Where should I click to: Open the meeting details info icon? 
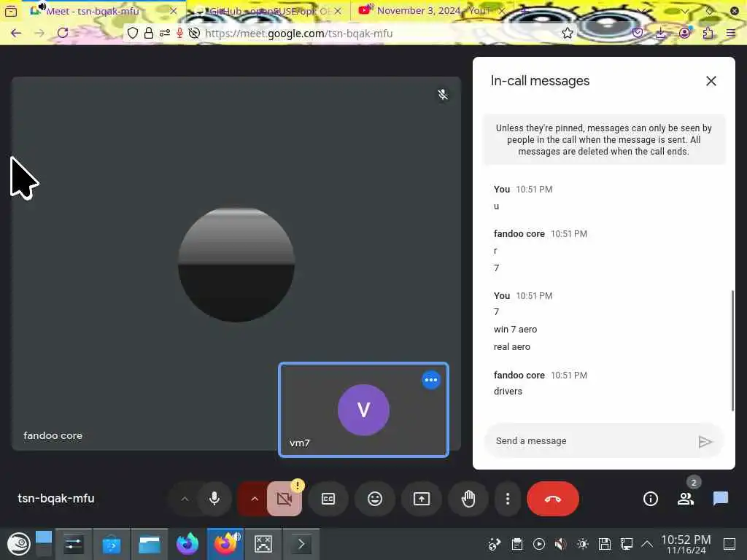650,499
